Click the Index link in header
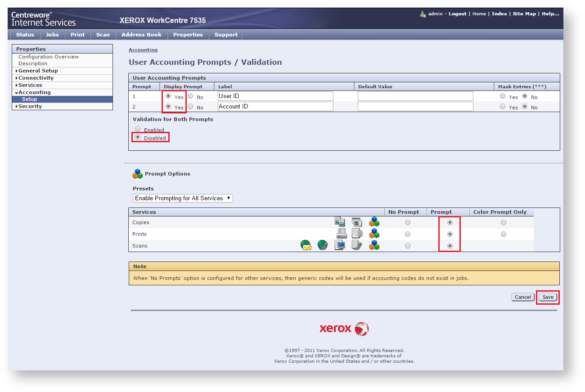Screen dimensions: 585x392 click(499, 14)
